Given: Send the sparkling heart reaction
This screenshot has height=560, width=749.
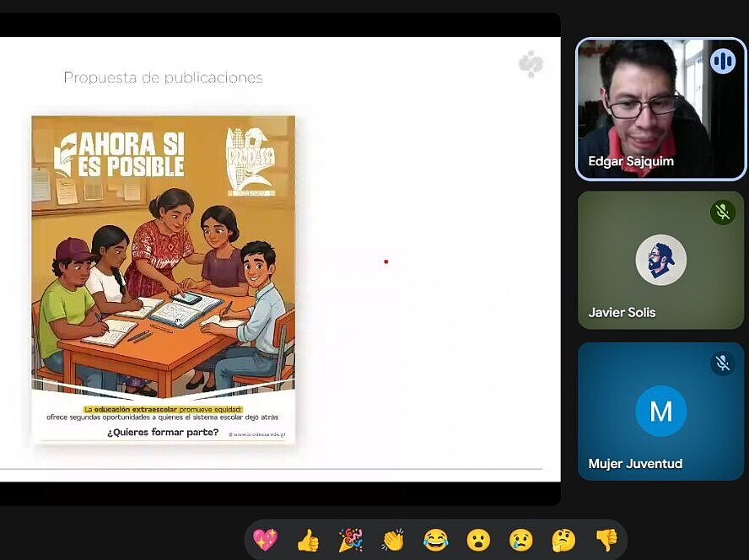Looking at the screenshot, I should (265, 540).
